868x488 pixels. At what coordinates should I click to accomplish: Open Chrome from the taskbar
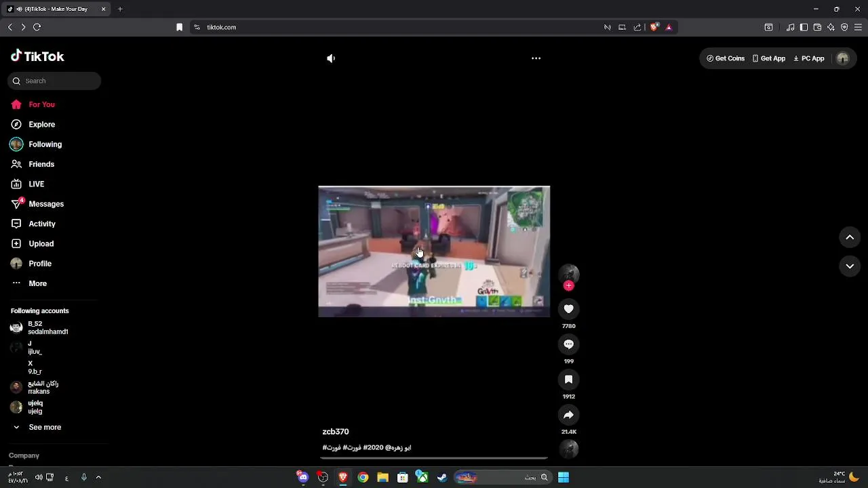pos(363,477)
